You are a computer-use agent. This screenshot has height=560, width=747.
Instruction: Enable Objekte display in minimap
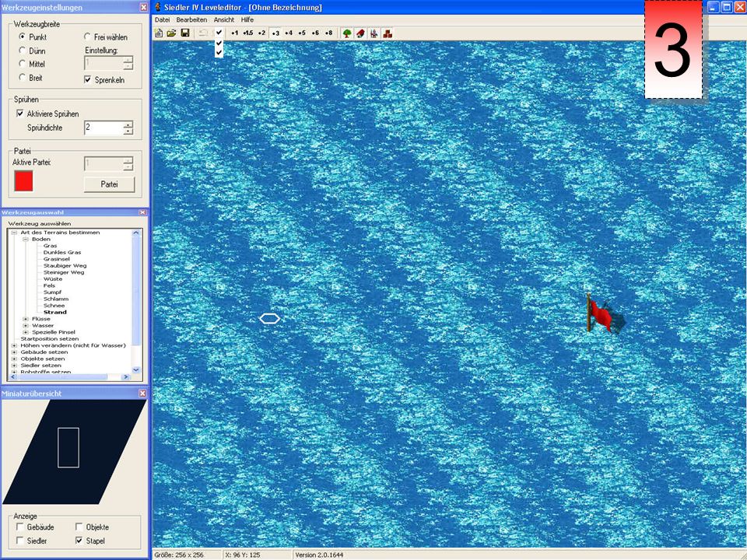79,527
